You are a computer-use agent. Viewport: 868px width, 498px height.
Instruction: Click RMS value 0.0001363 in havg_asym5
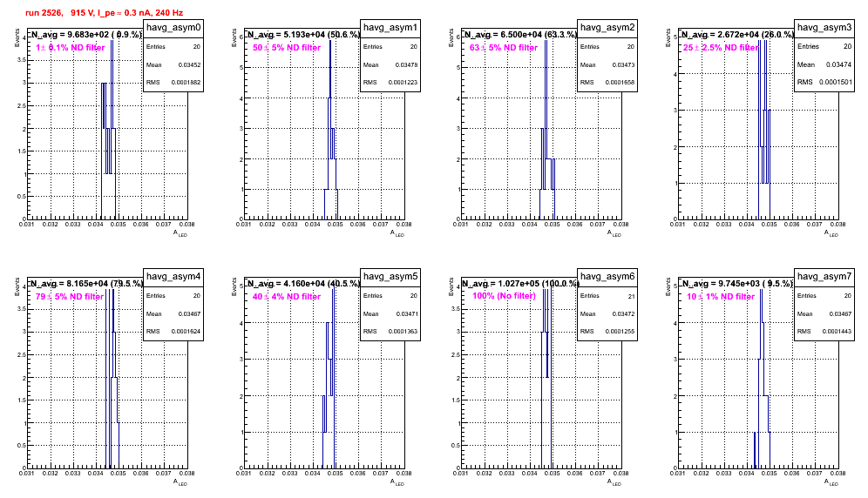point(403,332)
